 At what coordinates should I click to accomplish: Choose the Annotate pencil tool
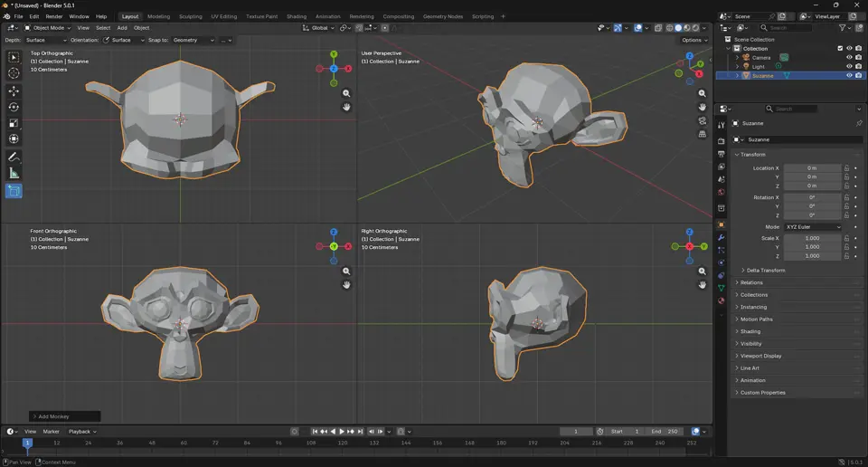tap(14, 157)
